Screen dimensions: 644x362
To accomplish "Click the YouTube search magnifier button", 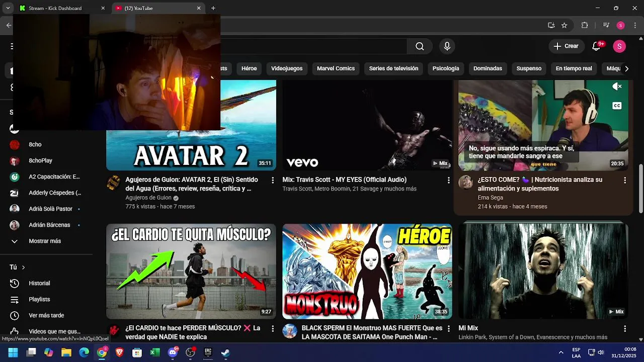I will coord(420,46).
